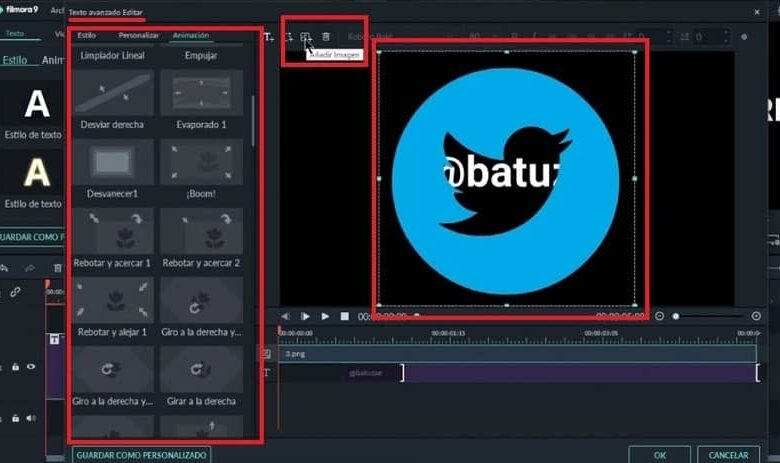The image size is (780, 463).
Task: Stop preview playback
Action: 344,316
